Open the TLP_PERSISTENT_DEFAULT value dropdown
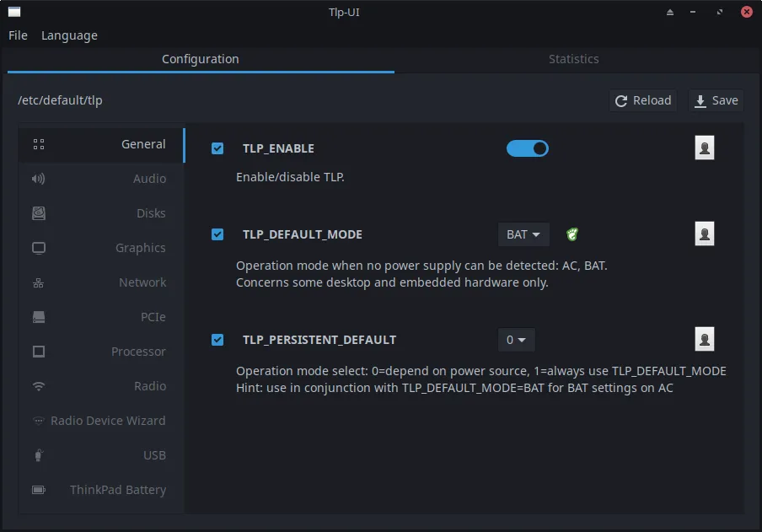762x532 pixels. pyautogui.click(x=516, y=340)
